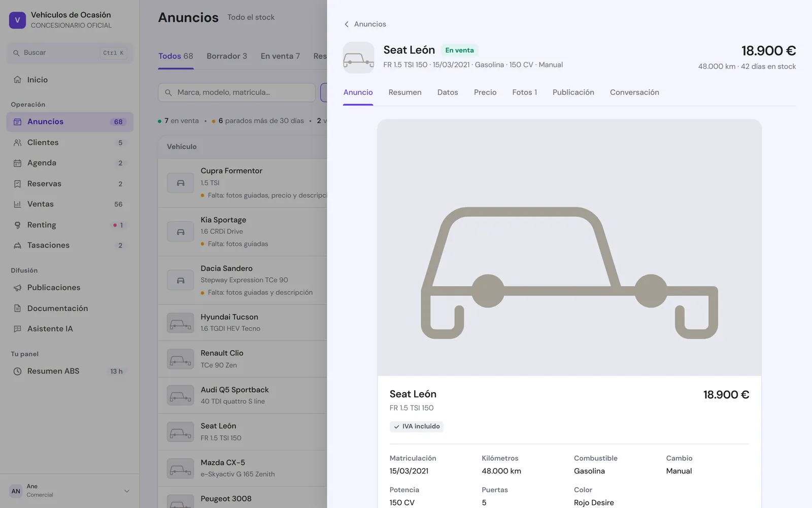Click the Clientes people icon
The width and height of the screenshot is (812, 508).
[17, 143]
